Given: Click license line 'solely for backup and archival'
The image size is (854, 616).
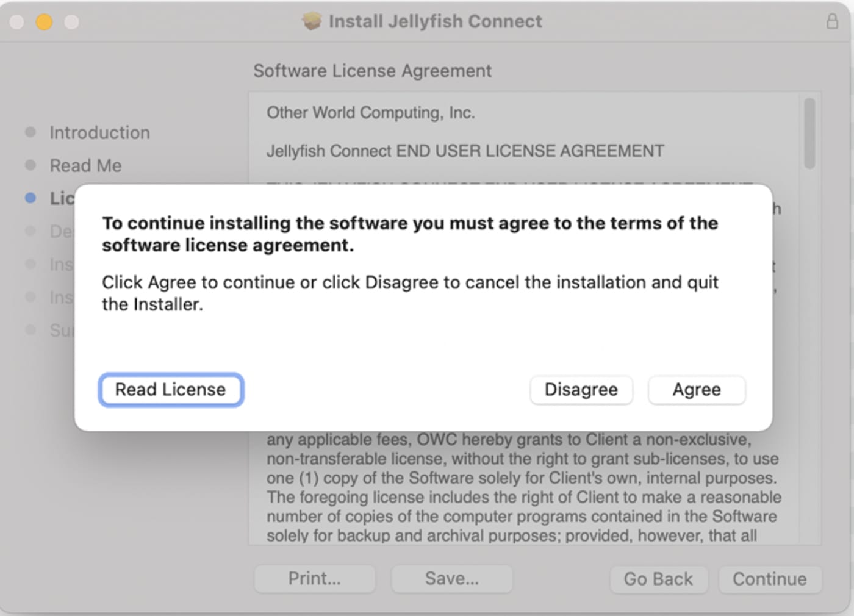Looking at the screenshot, I should coord(511,535).
